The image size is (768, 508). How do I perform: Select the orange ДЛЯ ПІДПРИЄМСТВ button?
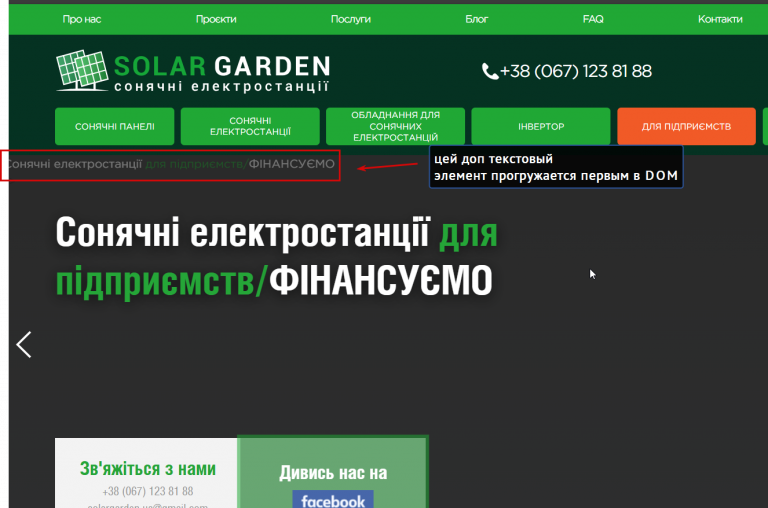(686, 126)
